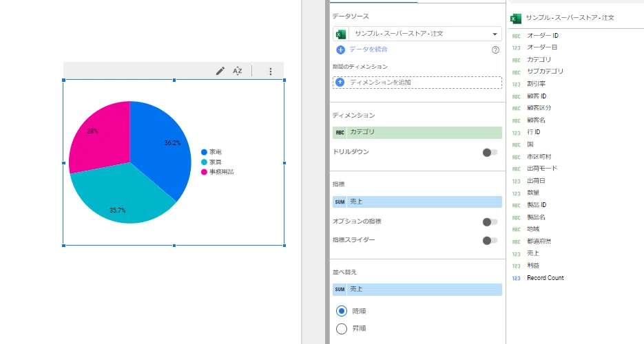Click the Excel icon in data source field

(340, 34)
